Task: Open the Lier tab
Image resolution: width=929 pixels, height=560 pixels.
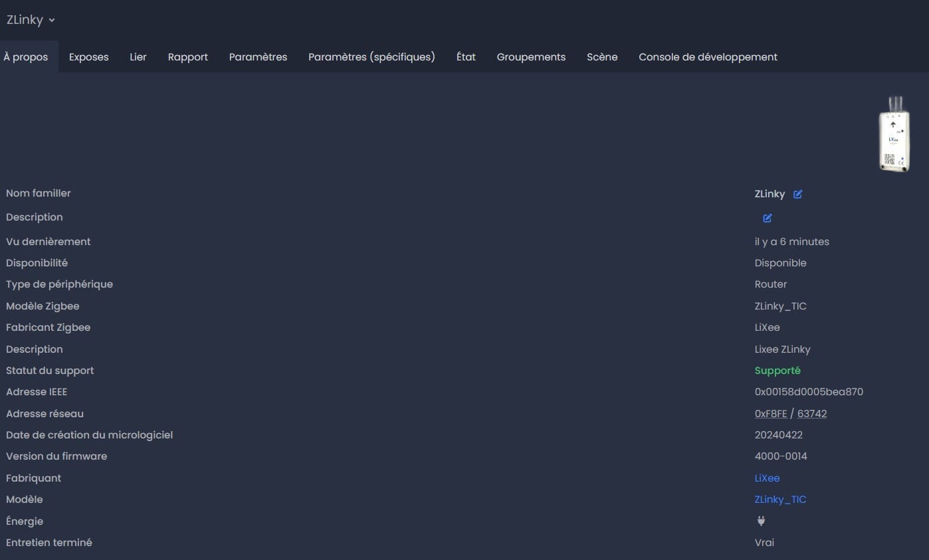Action: pos(138,57)
